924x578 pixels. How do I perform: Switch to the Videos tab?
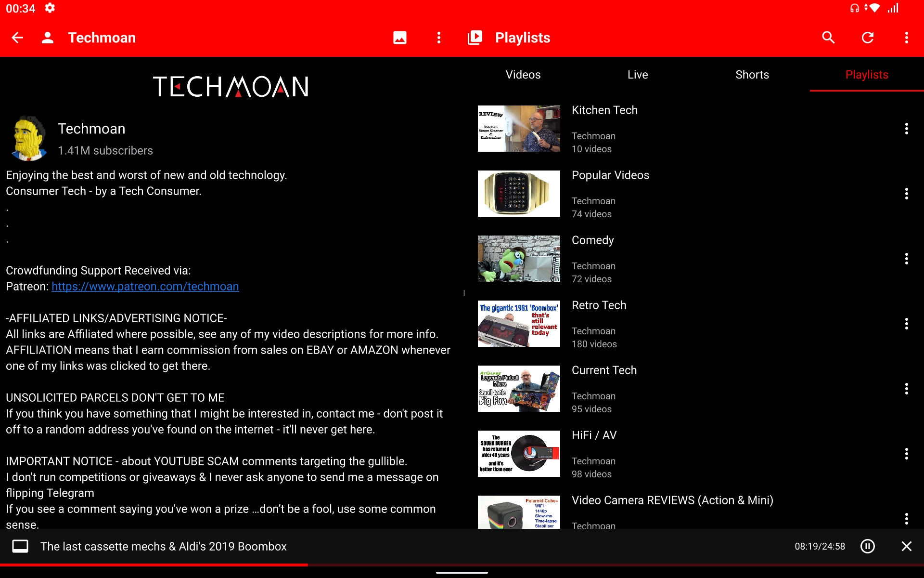click(x=523, y=75)
